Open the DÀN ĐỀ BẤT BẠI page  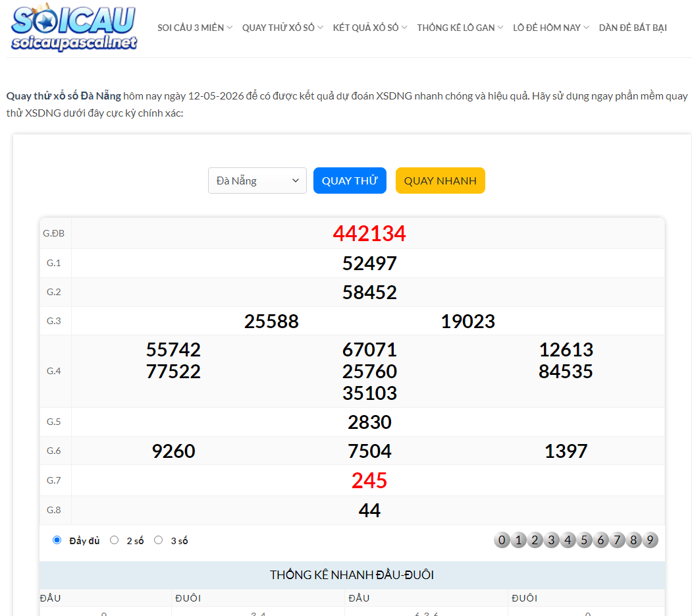[633, 28]
